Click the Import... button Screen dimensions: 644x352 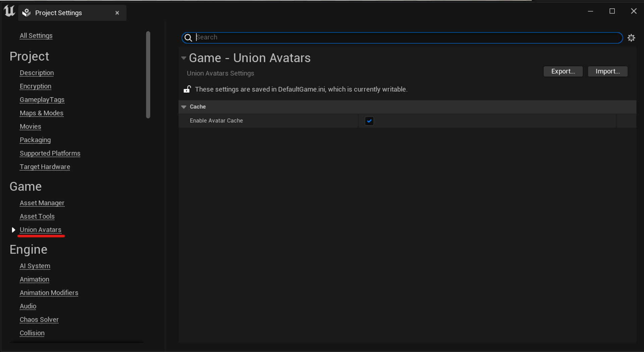tap(607, 71)
